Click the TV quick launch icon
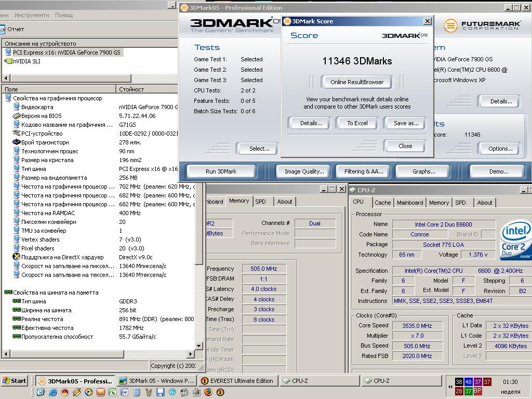This screenshot has height=399, width=532. (x=196, y=392)
